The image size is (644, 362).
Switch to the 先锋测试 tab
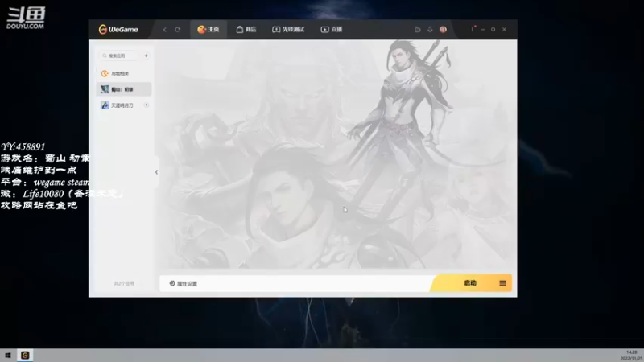(x=288, y=30)
